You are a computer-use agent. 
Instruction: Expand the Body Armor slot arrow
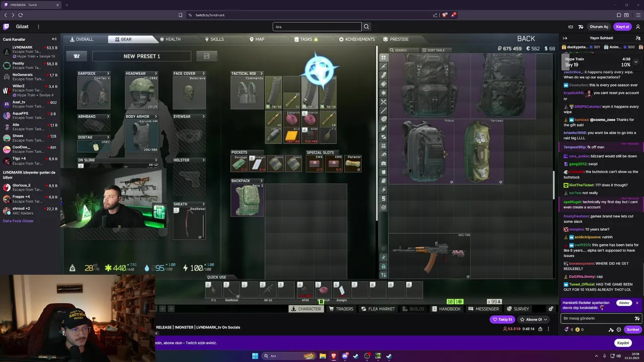pos(155,117)
